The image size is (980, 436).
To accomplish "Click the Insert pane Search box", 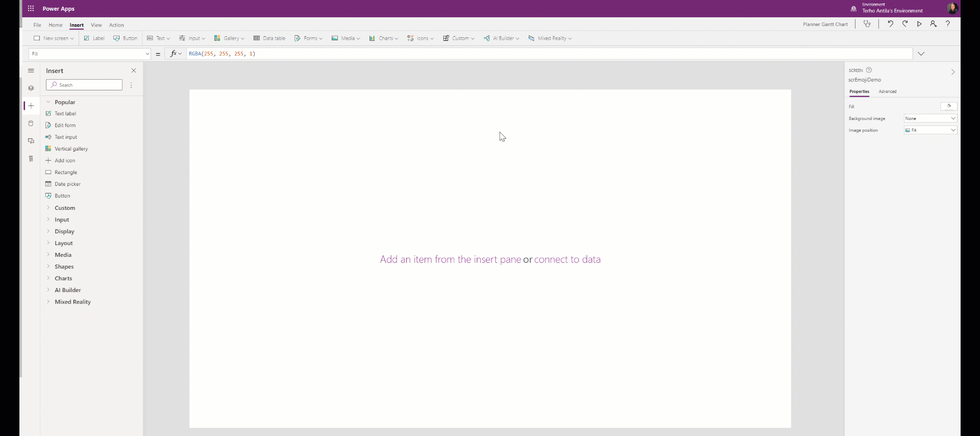I will tap(85, 85).
